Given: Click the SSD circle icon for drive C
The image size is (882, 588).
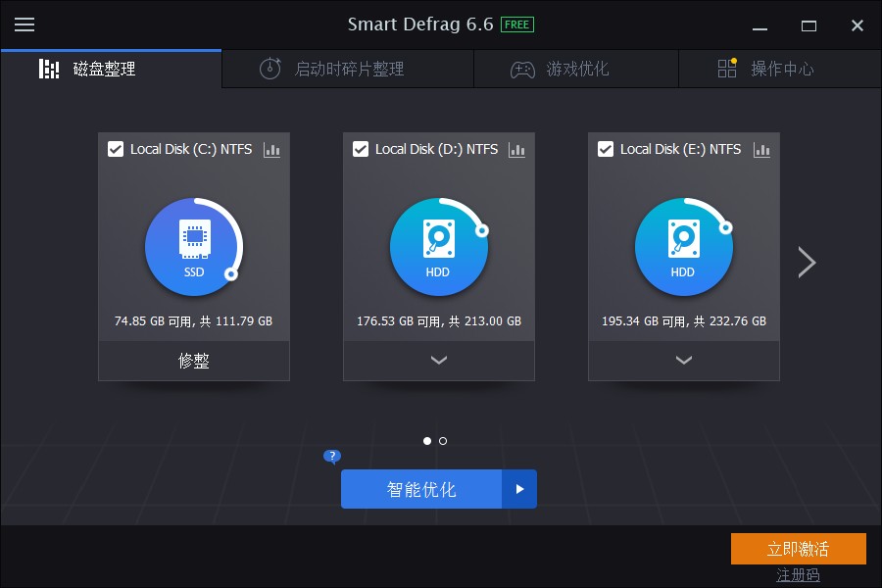Looking at the screenshot, I should [x=194, y=246].
